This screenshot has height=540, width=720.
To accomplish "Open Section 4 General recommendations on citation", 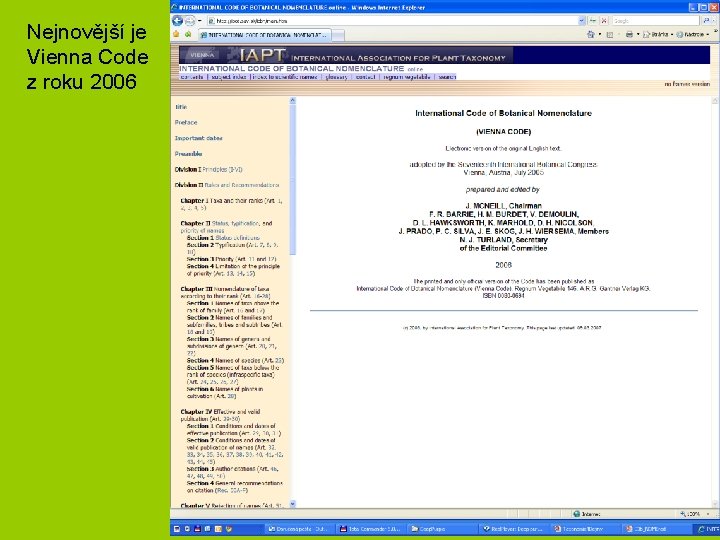I will (x=235, y=487).
